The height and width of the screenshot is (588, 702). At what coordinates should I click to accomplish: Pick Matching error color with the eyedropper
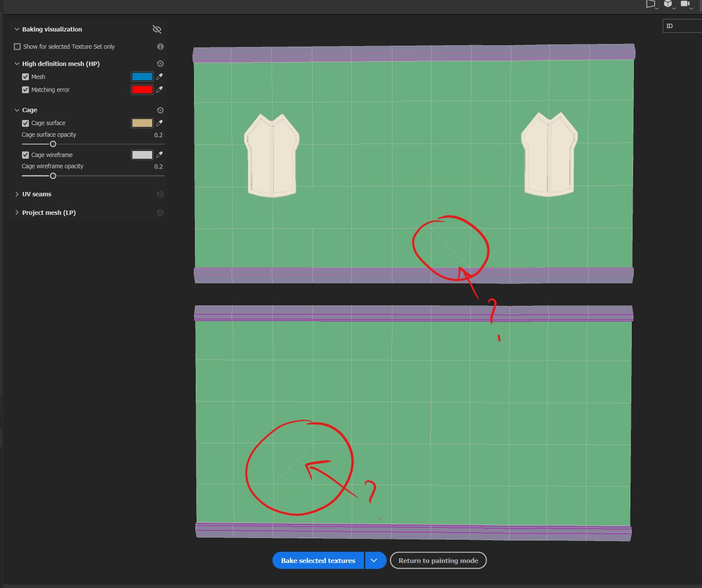[x=159, y=90]
